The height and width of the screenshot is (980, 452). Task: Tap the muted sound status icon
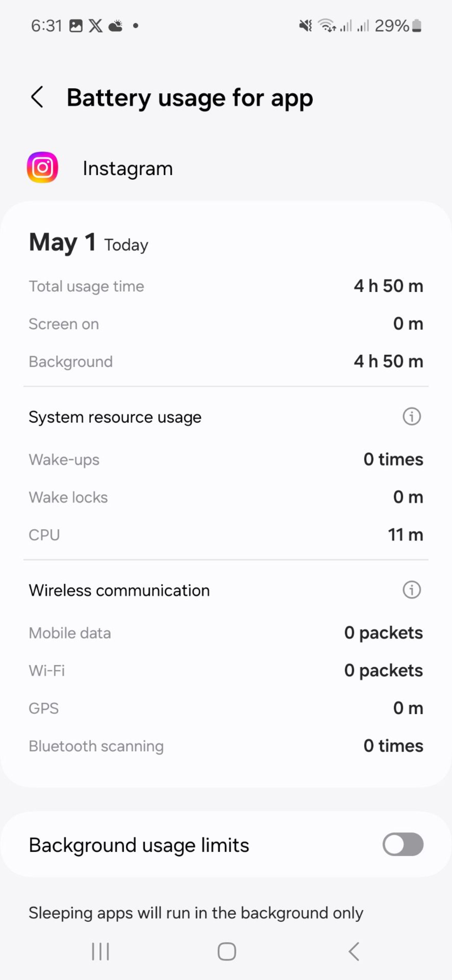point(305,26)
